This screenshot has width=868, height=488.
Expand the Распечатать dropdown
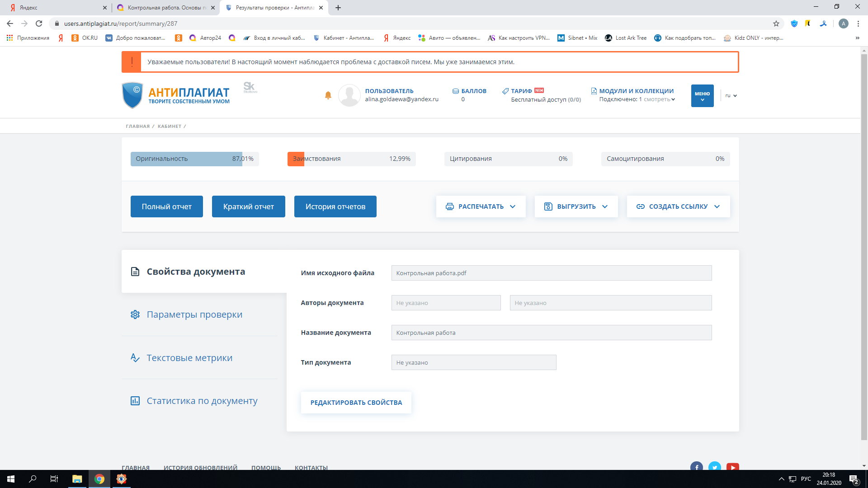click(481, 206)
